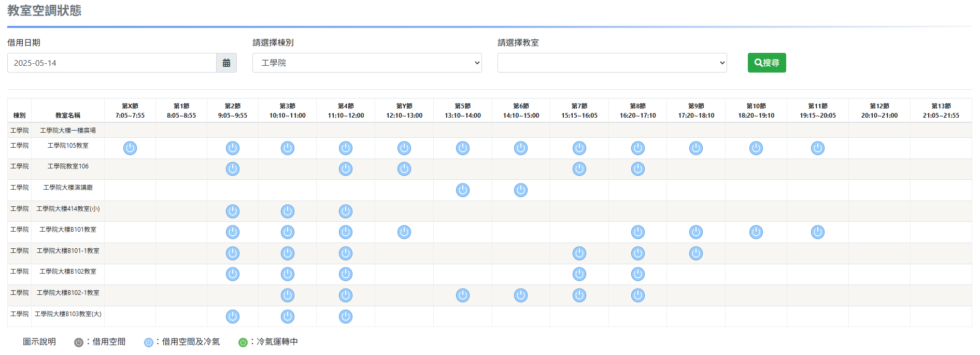Image resolution: width=980 pixels, height=355 pixels.
Task: Click 工學院教室106 power icon at 第2節
Action: (233, 169)
